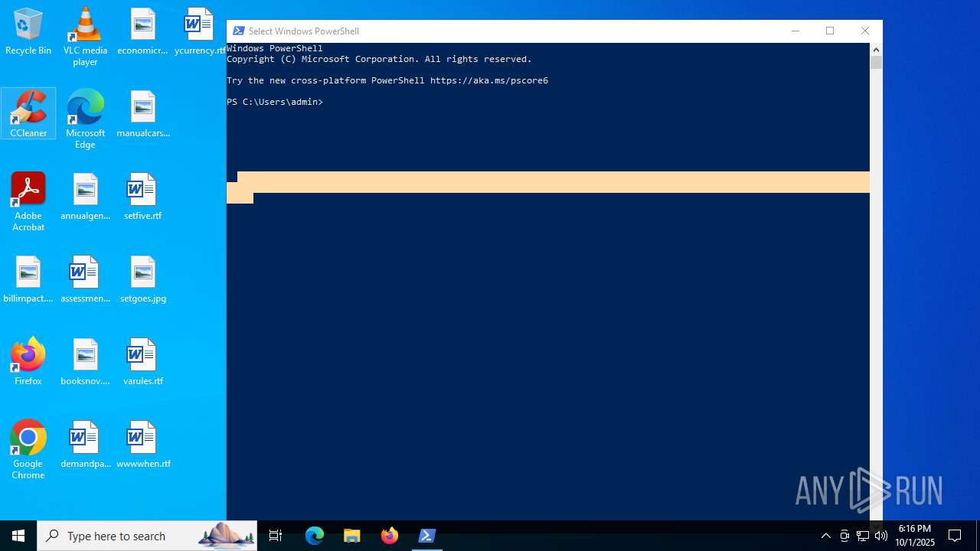Screen dimensions: 980x551
Task: Launch Firefox desktop shortcut
Action: [x=28, y=361]
